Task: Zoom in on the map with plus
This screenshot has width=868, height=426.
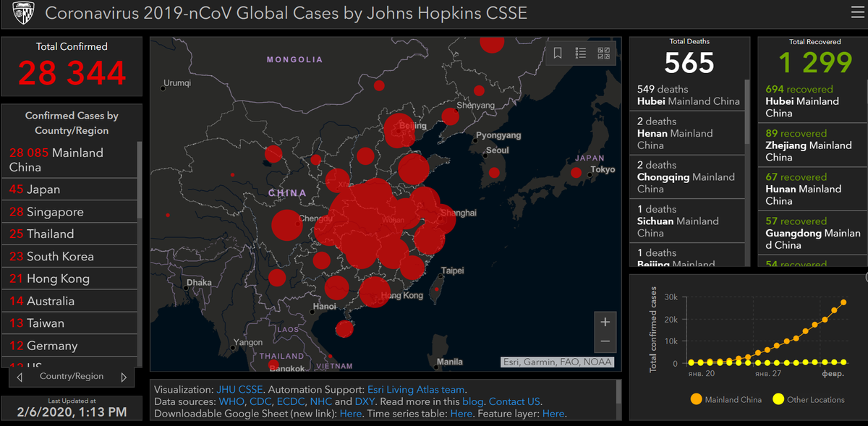Action: pos(605,322)
